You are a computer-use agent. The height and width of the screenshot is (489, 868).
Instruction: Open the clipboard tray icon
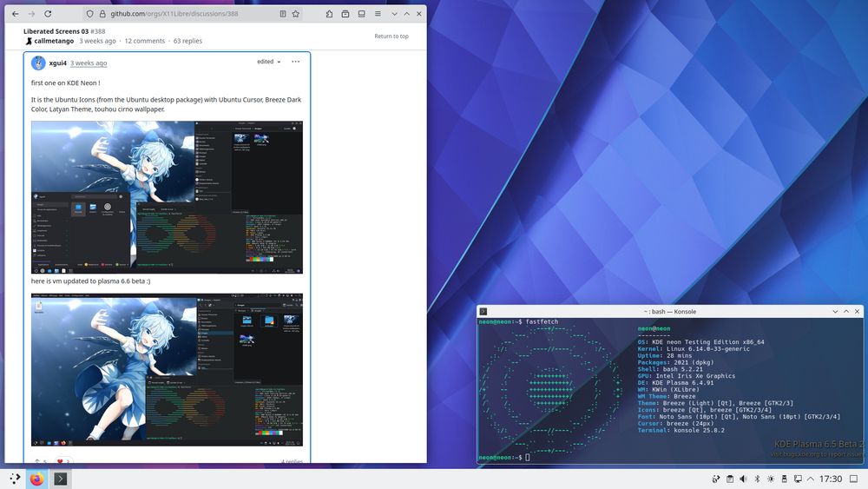pos(730,479)
